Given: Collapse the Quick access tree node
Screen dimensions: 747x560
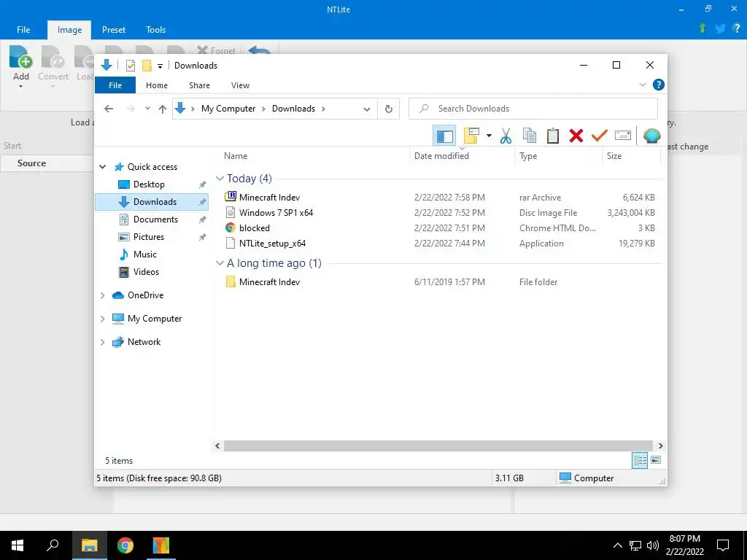Looking at the screenshot, I should pos(102,167).
